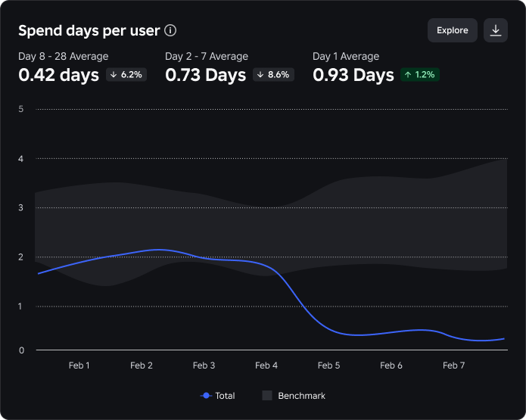Click the 8.6% decrease badge
Image resolution: width=526 pixels, height=420 pixels.
pos(273,74)
